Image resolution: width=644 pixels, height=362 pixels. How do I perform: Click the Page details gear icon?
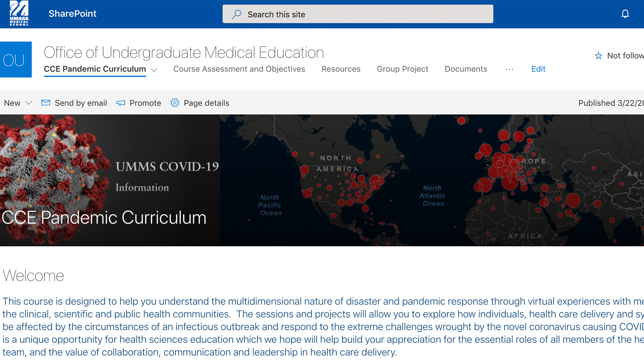click(x=175, y=103)
